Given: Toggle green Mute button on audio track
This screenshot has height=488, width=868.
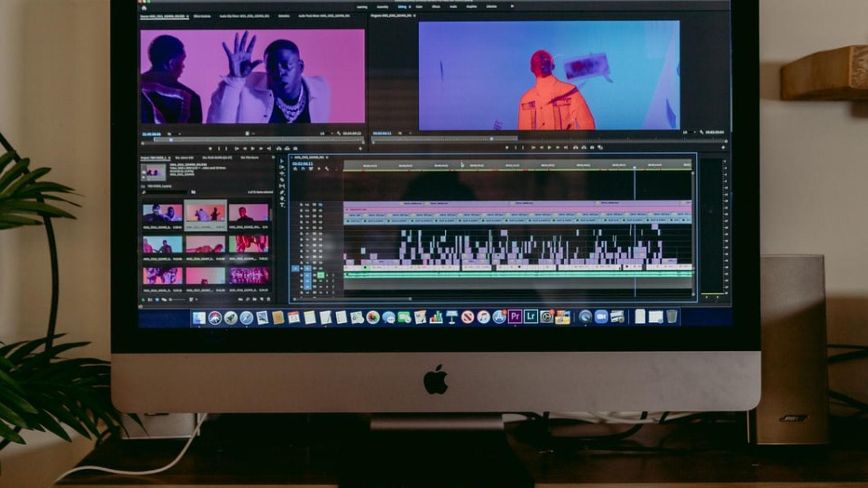Looking at the screenshot, I should (321, 275).
